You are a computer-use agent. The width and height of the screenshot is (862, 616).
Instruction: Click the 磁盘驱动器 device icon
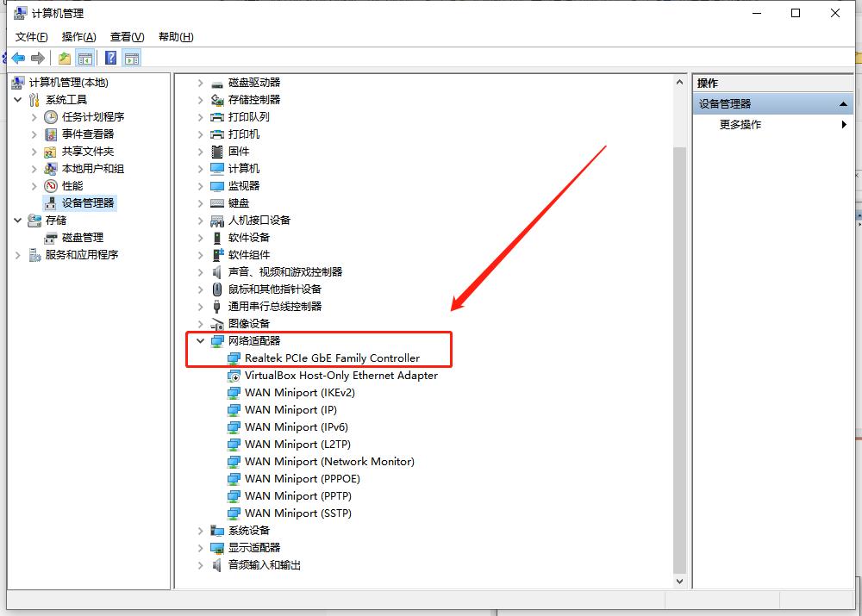pos(217,83)
